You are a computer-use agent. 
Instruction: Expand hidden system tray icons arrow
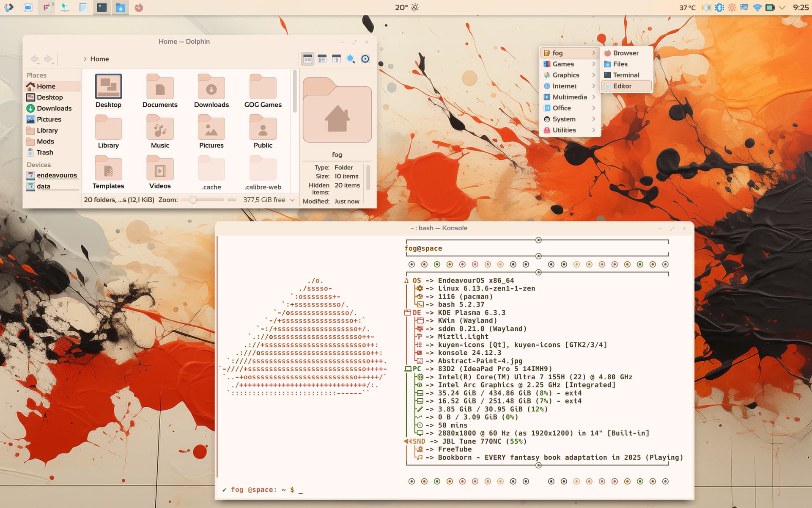[782, 8]
